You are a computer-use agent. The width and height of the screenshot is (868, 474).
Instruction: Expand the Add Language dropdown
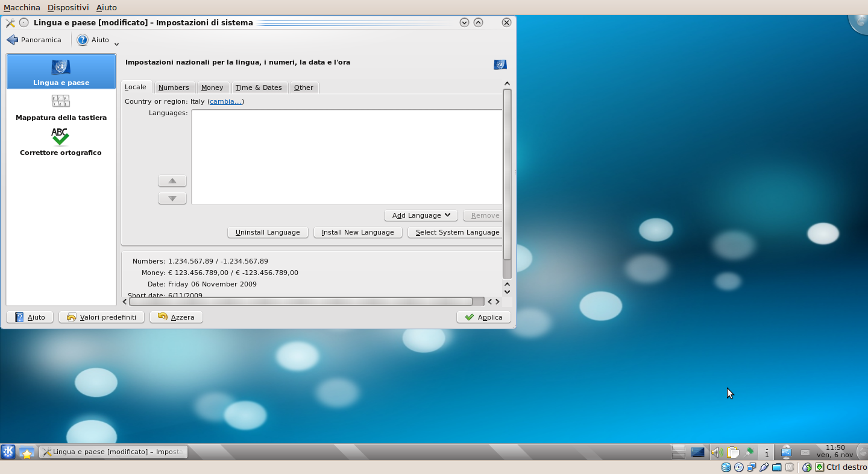[x=421, y=215]
